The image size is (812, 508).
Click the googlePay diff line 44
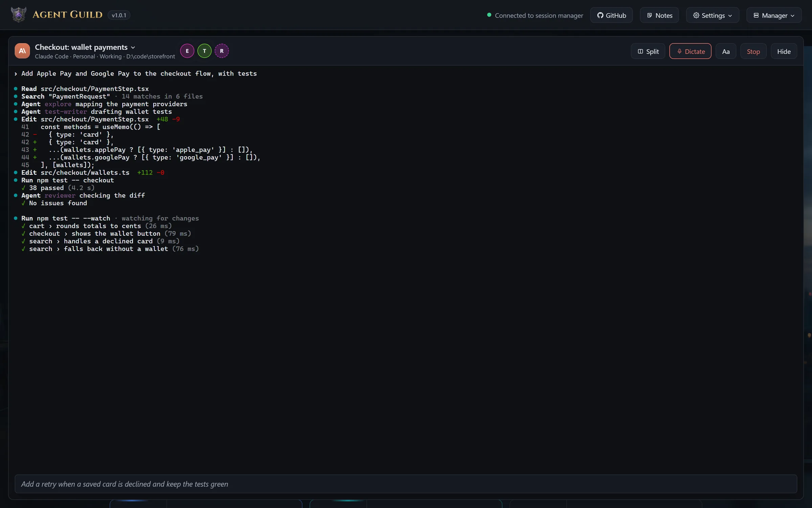[x=141, y=157]
